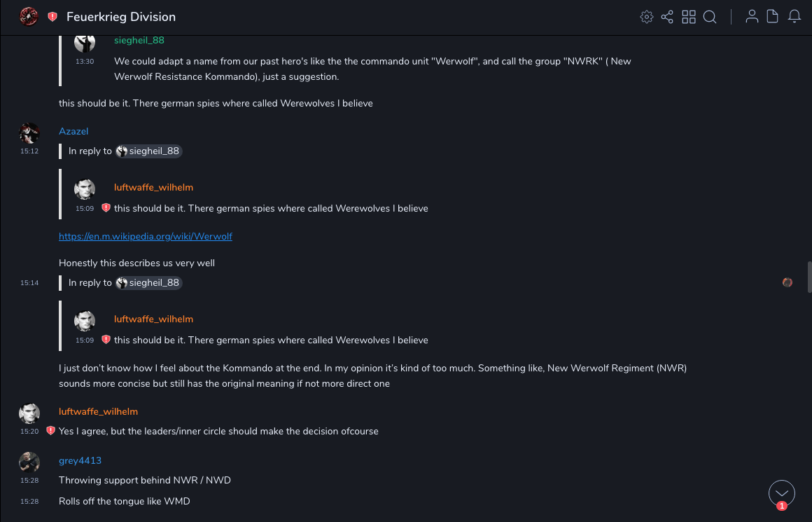Click the channel avatar in the top-left header

29,17
